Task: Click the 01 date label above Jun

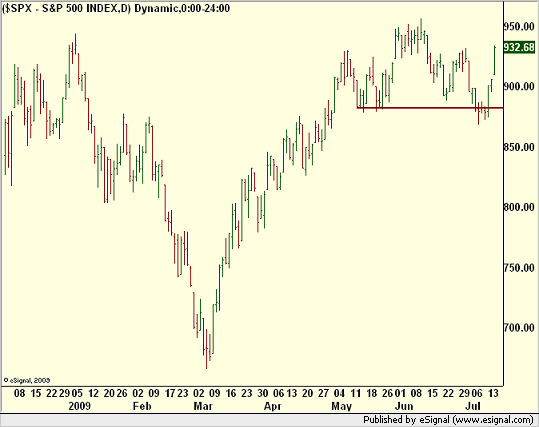Action: pyautogui.click(x=400, y=393)
